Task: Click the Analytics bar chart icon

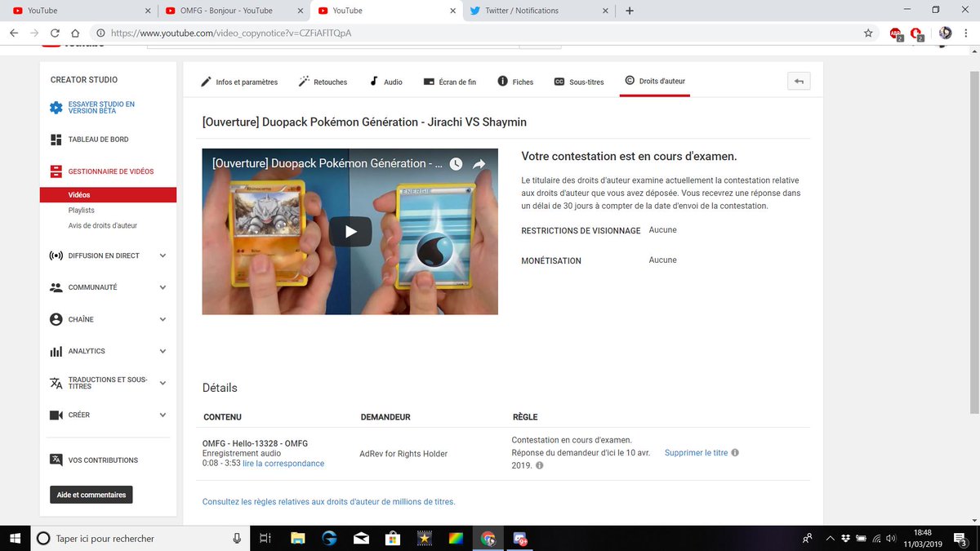Action: [x=56, y=352]
